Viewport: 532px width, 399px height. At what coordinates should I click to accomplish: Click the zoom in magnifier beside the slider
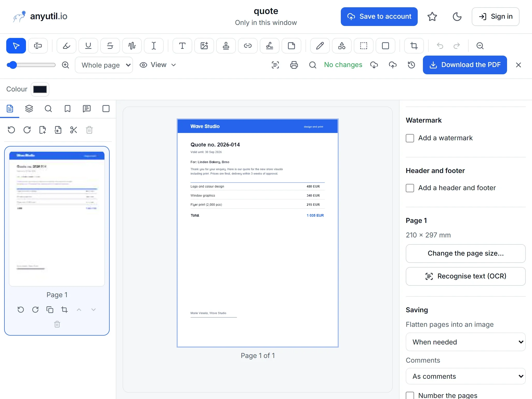[65, 65]
